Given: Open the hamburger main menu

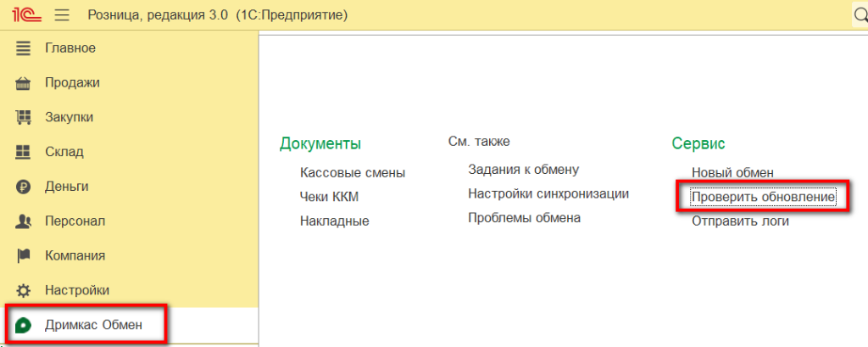Looking at the screenshot, I should pos(62,15).
